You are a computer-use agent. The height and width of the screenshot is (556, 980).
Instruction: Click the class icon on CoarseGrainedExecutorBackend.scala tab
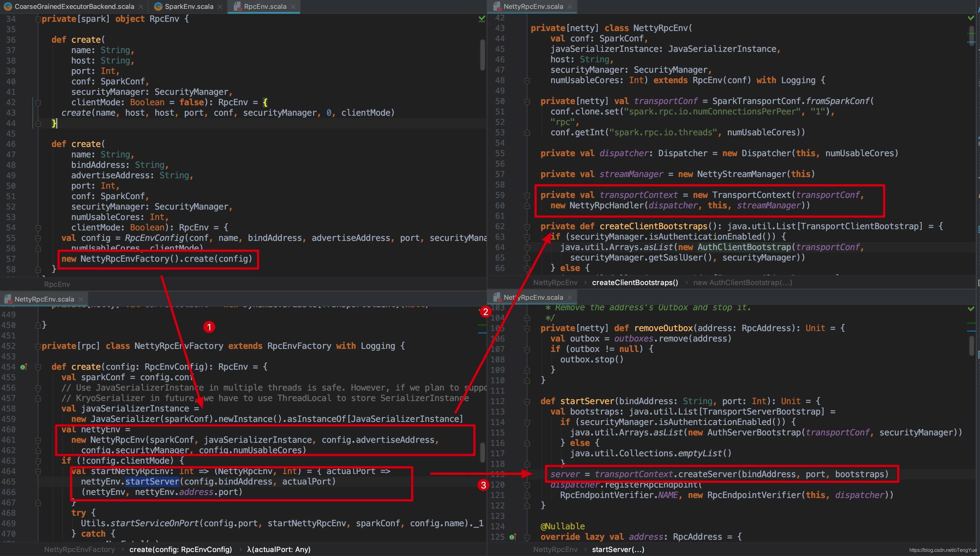(x=8, y=6)
